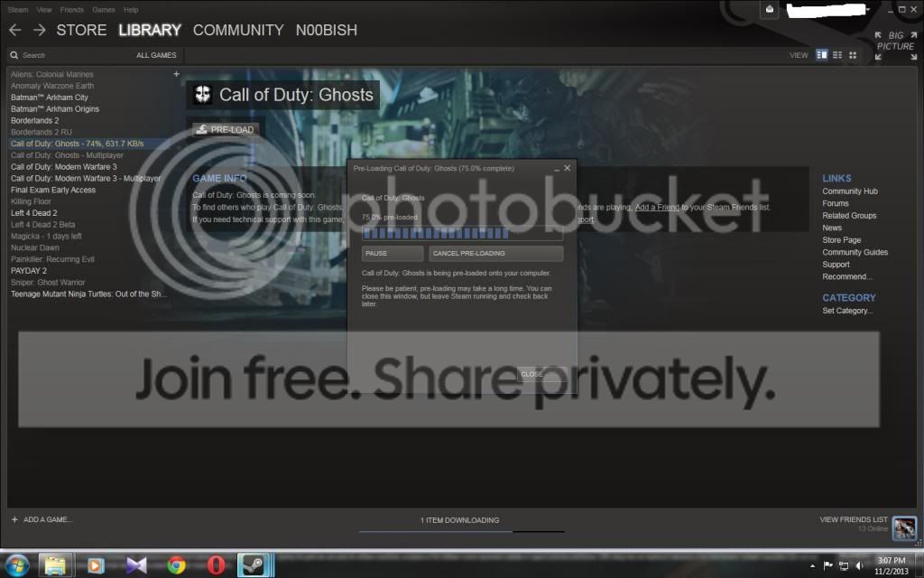Open the Games menu
Viewport: 924px width, 578px height.
(x=104, y=9)
